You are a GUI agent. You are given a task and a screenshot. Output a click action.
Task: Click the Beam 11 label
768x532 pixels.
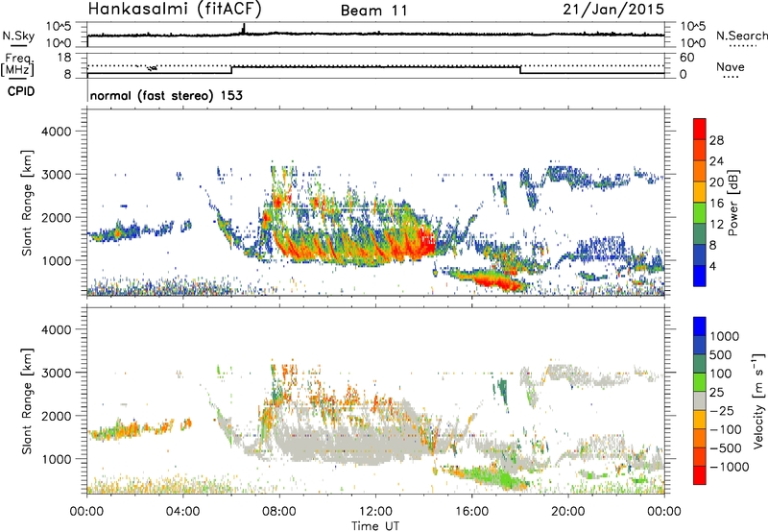(374, 11)
